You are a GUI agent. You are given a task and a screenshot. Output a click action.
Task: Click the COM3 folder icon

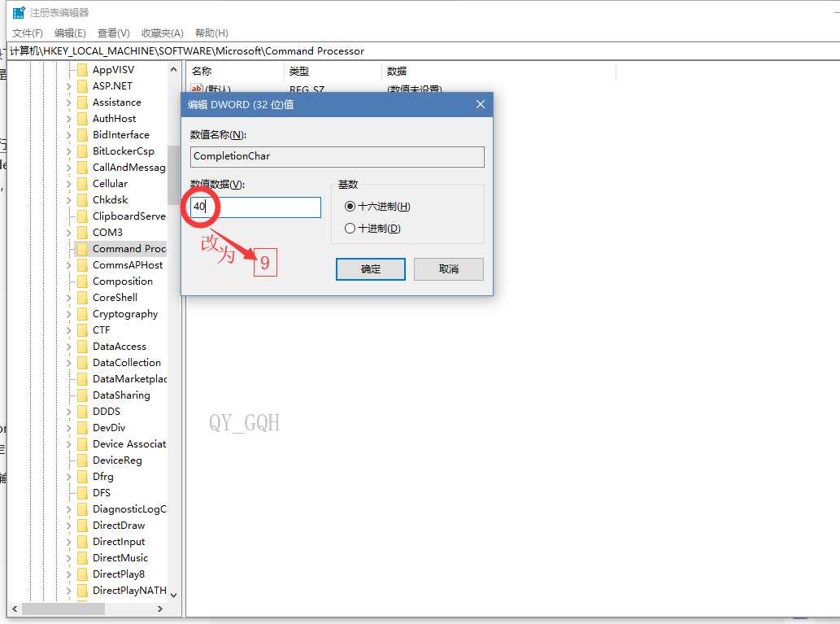[x=82, y=232]
